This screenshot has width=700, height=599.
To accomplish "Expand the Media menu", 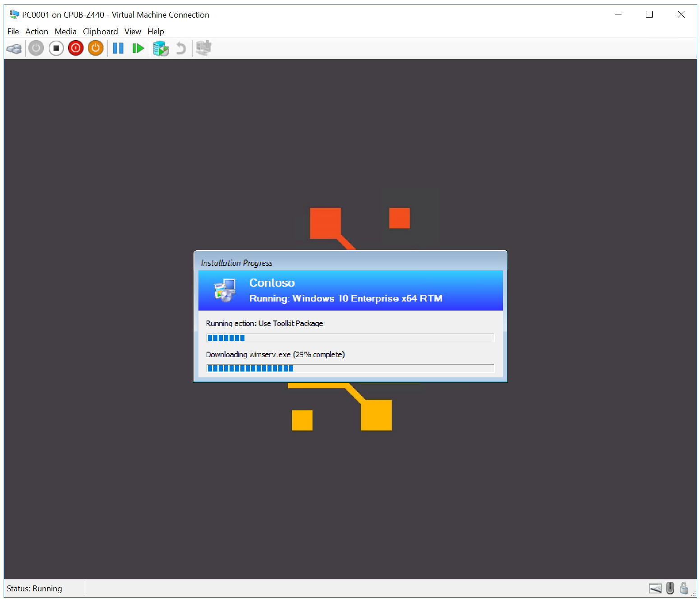I will click(x=65, y=32).
